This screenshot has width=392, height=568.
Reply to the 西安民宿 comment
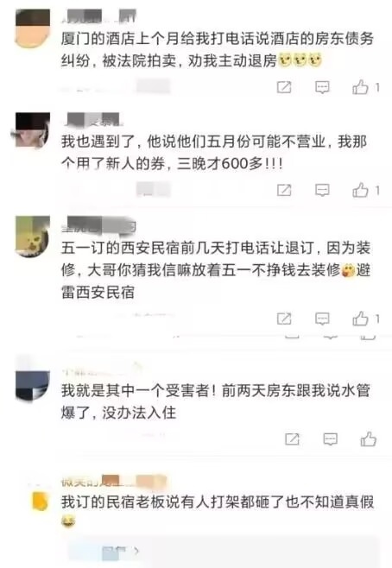point(322,319)
